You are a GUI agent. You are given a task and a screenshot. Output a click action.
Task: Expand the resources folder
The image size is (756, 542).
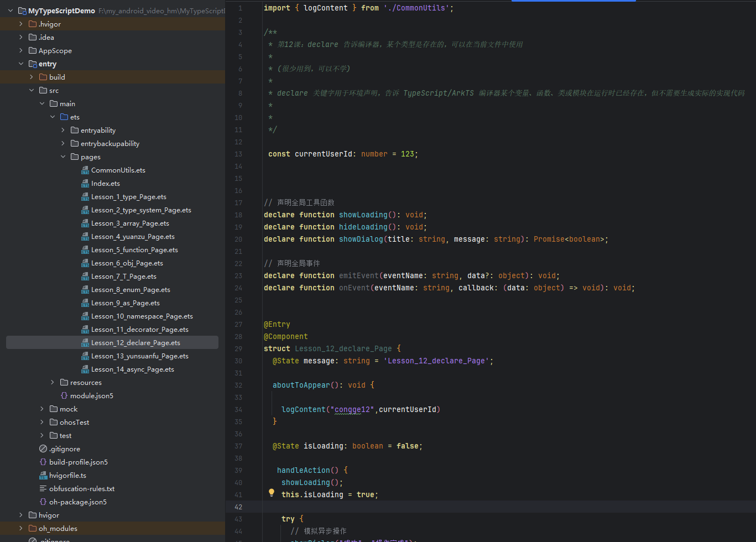tap(53, 383)
